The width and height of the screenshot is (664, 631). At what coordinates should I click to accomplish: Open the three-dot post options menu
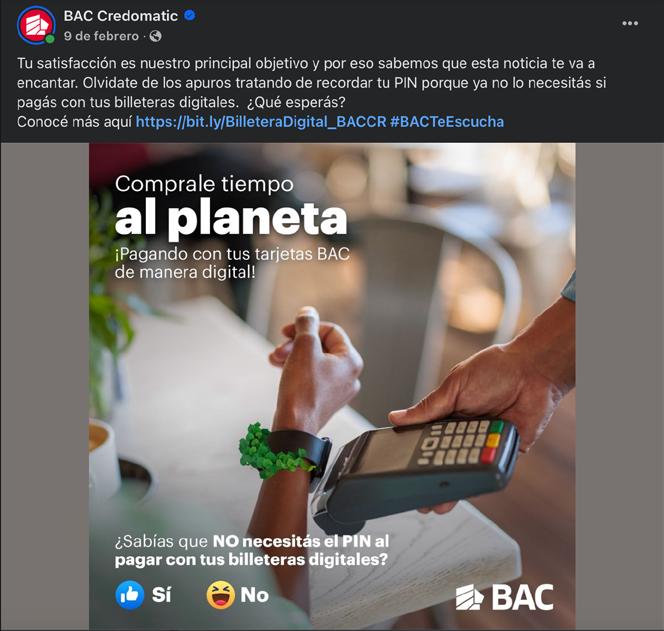630,23
